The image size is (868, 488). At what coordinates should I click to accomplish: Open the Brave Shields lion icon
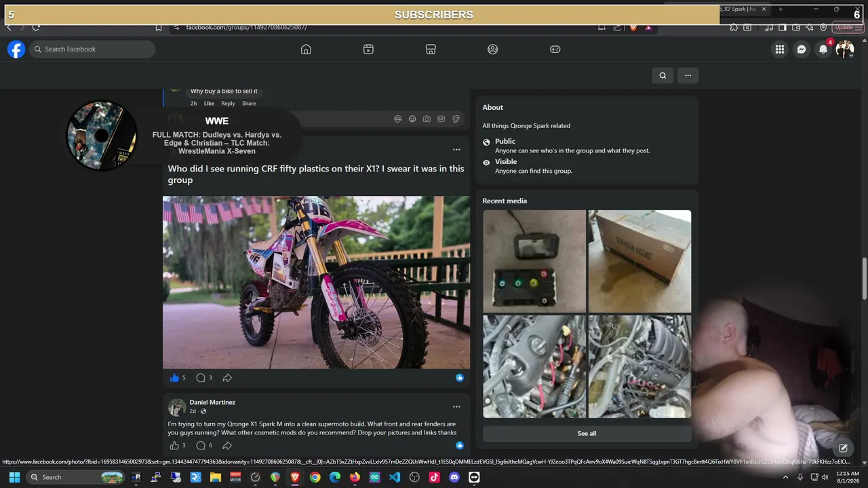pos(633,27)
